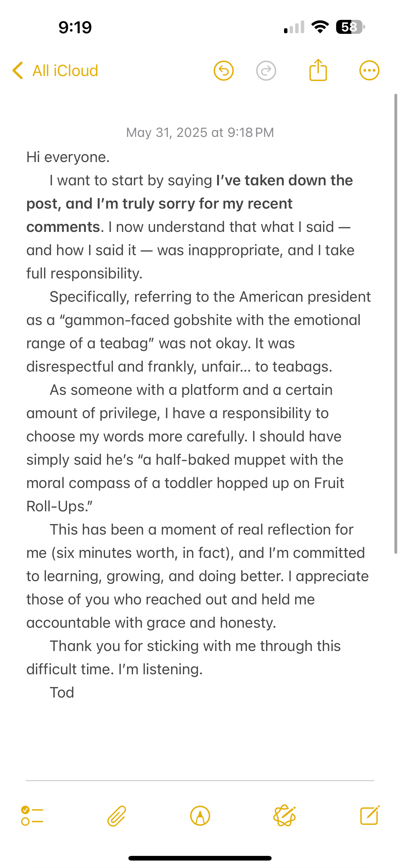This screenshot has height=868, width=400.
Task: Undo the last edit
Action: [224, 71]
